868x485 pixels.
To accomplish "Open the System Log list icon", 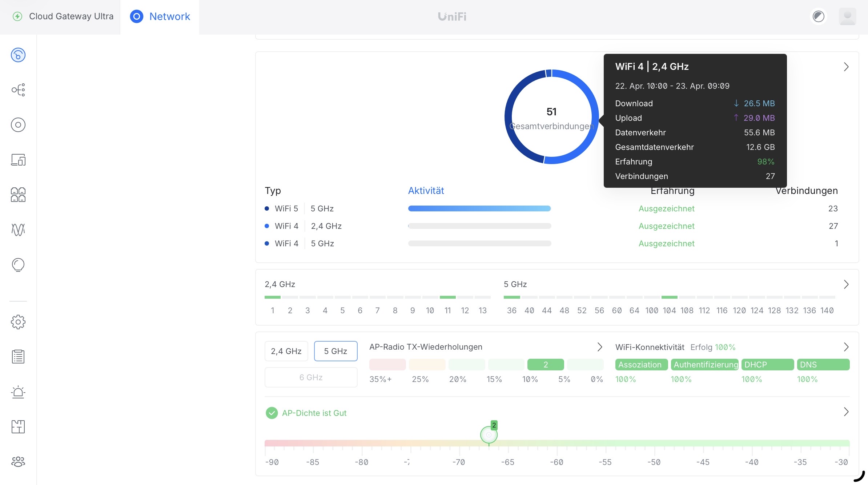I will click(x=18, y=357).
